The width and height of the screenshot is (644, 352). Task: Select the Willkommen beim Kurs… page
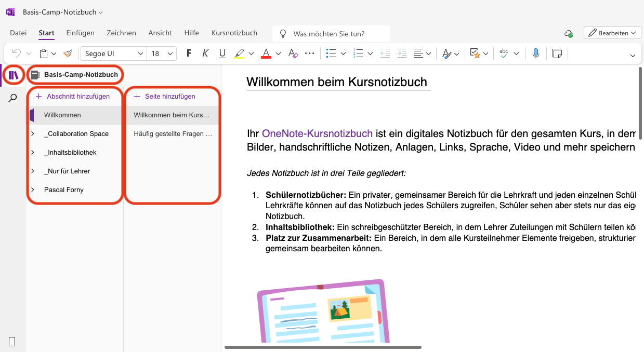pos(173,115)
